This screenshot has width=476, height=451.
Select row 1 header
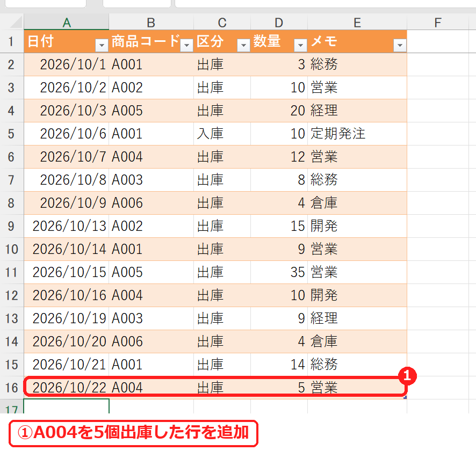tap(11, 41)
